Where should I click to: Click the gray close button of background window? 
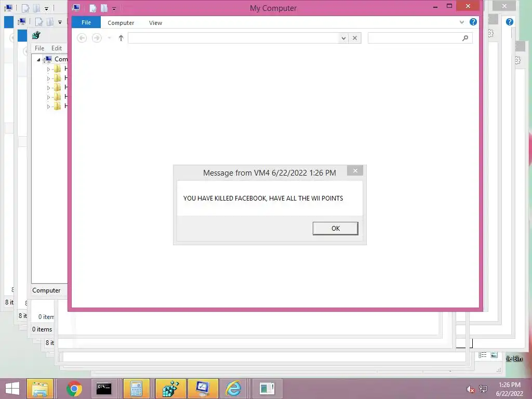pyautogui.click(x=504, y=6)
